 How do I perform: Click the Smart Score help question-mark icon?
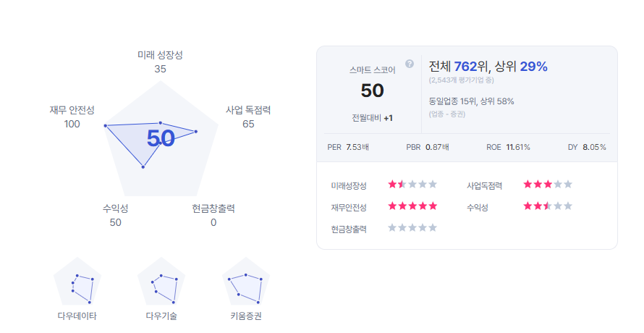[410, 64]
